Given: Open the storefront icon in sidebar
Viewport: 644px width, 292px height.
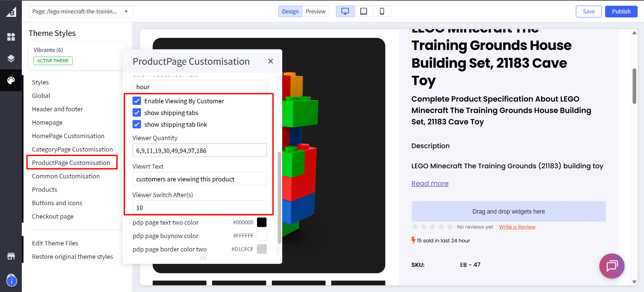Looking at the screenshot, I should click(x=11, y=256).
